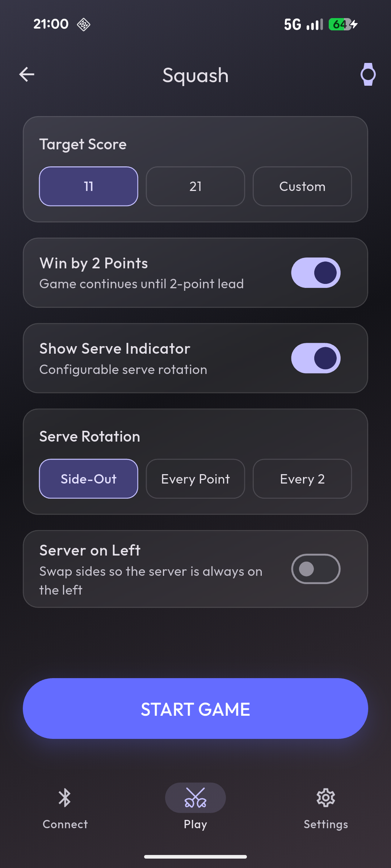Disable the Win by 2 Points toggle
391x868 pixels.
[x=316, y=273]
